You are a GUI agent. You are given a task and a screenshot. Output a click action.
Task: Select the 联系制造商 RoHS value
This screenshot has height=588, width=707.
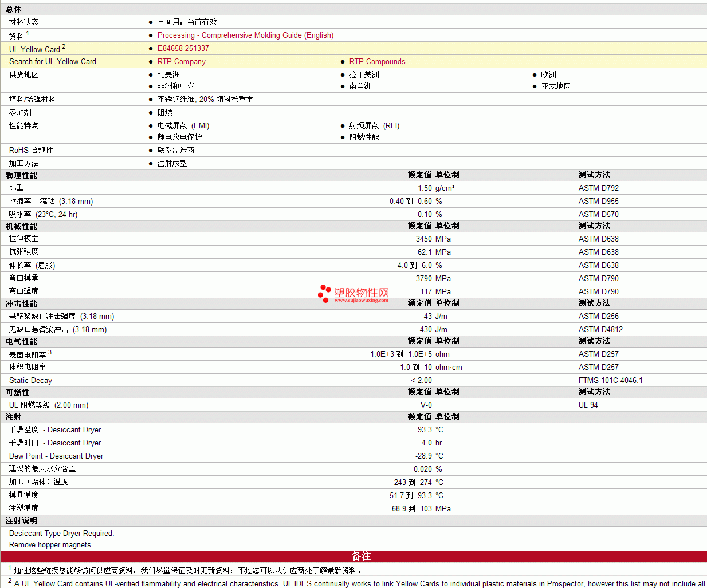coord(176,150)
